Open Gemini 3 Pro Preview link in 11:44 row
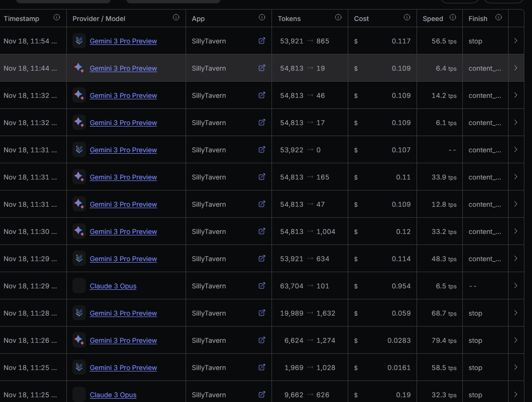This screenshot has width=532, height=402. coord(123,68)
